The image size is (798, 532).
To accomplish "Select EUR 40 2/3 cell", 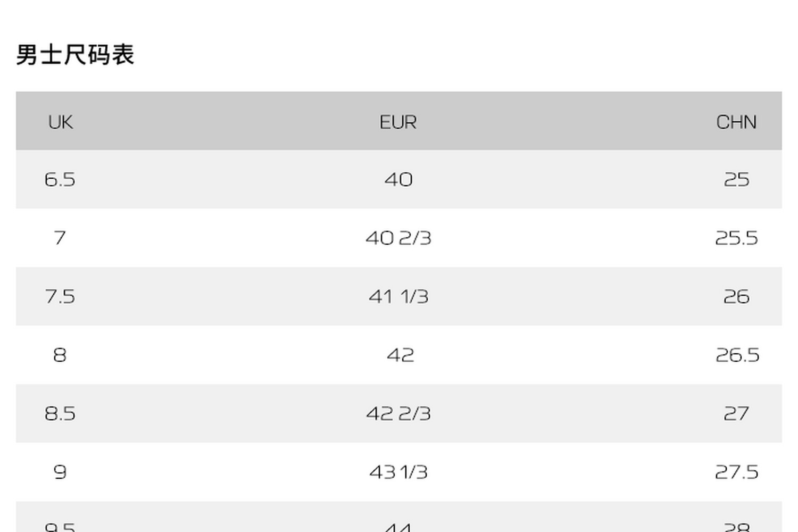I will pos(398,238).
